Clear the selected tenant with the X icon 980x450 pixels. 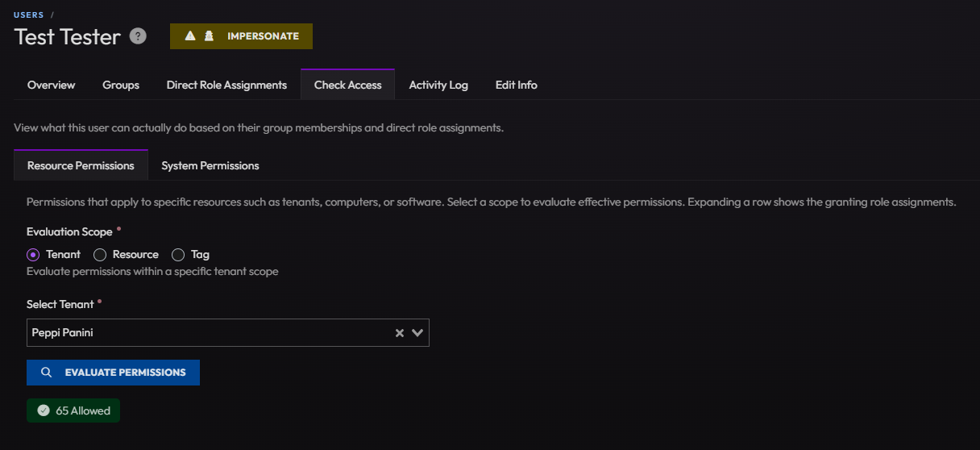click(x=399, y=333)
